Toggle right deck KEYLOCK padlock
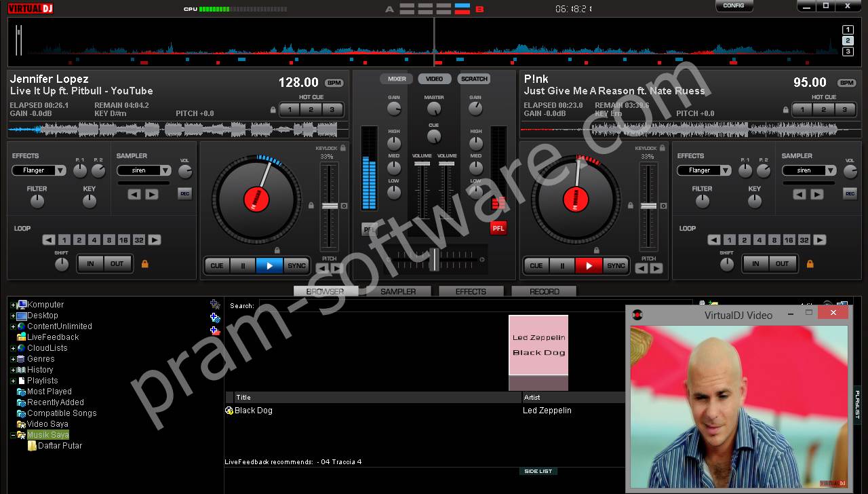 point(662,147)
